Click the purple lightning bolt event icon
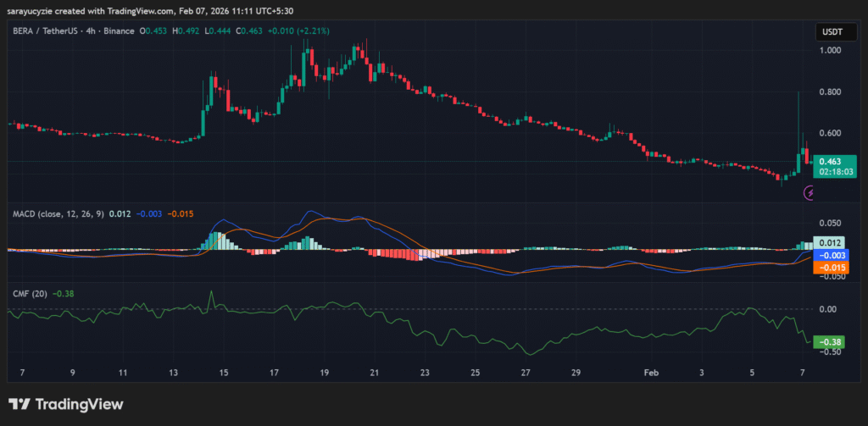Screen dimensions: 868x426 click(x=810, y=193)
